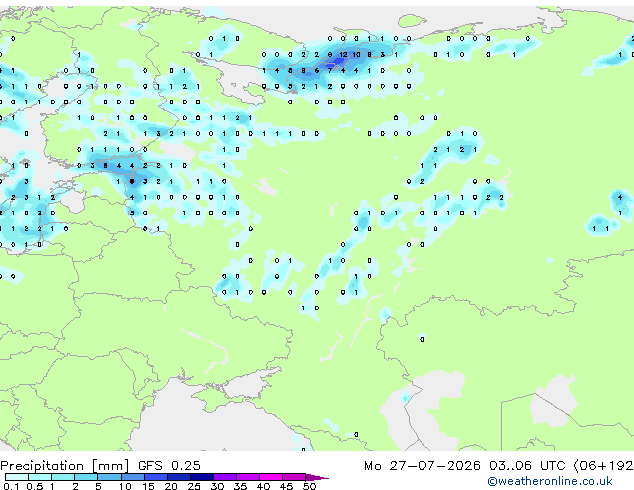Select the 'GFS 0.25' model label
The height and width of the screenshot is (490, 634).
click(169, 466)
